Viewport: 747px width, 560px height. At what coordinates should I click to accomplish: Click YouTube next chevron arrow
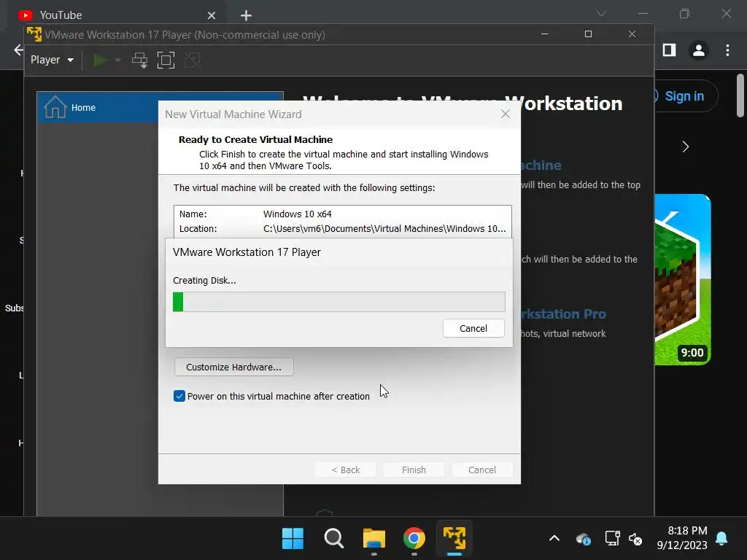[x=685, y=147]
